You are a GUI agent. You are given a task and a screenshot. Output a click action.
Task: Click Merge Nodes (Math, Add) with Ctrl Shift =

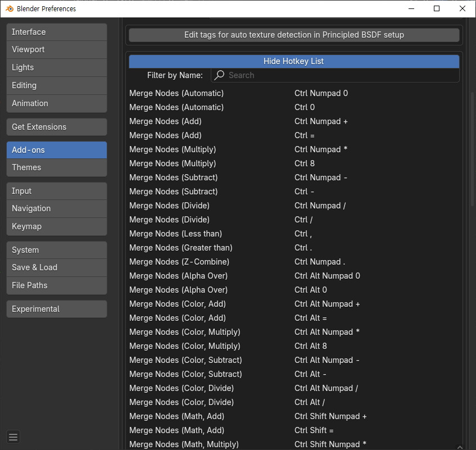pyautogui.click(x=176, y=430)
